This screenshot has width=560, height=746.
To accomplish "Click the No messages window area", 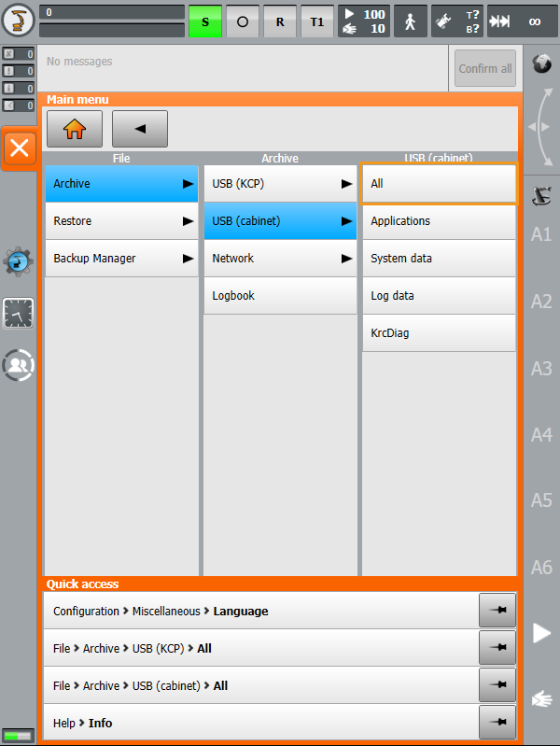I will coord(243,68).
